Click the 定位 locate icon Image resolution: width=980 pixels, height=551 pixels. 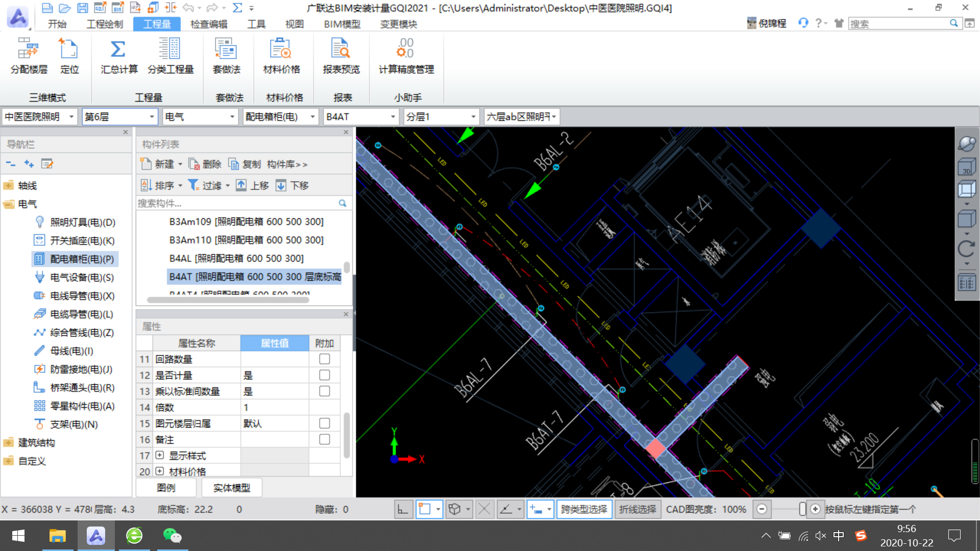pyautogui.click(x=69, y=56)
